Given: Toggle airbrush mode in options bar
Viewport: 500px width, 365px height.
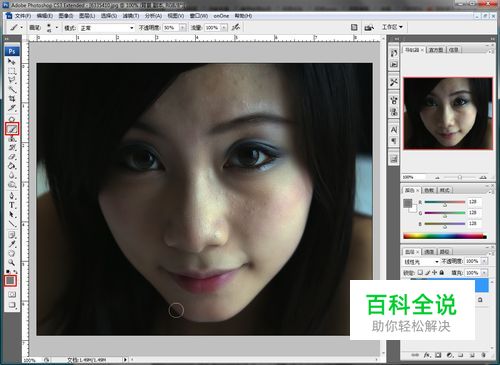Looking at the screenshot, I should 236,27.
